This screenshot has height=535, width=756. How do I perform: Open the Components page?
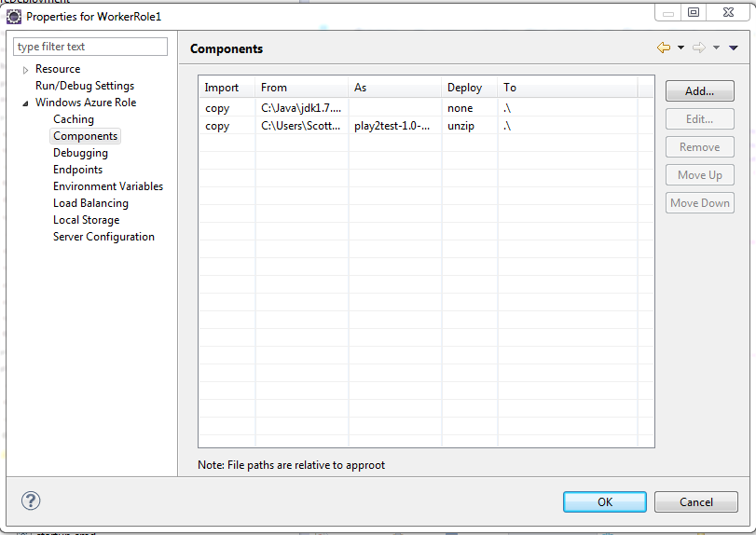(86, 136)
